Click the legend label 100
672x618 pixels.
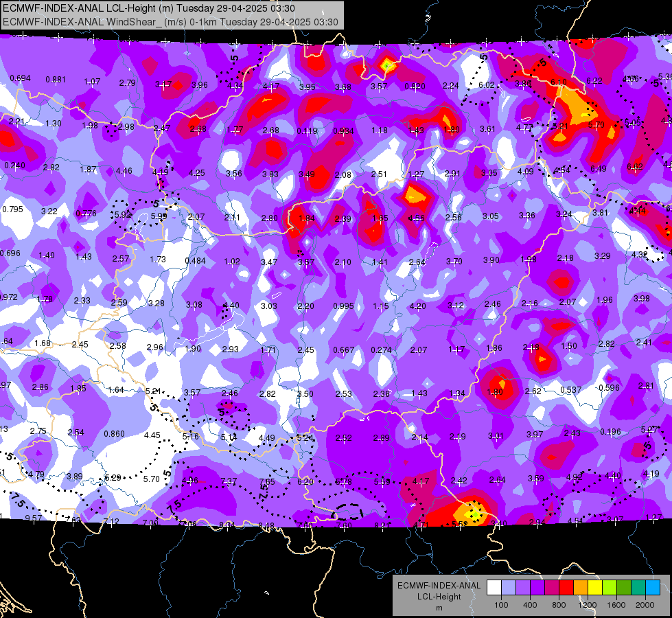tap(501, 605)
